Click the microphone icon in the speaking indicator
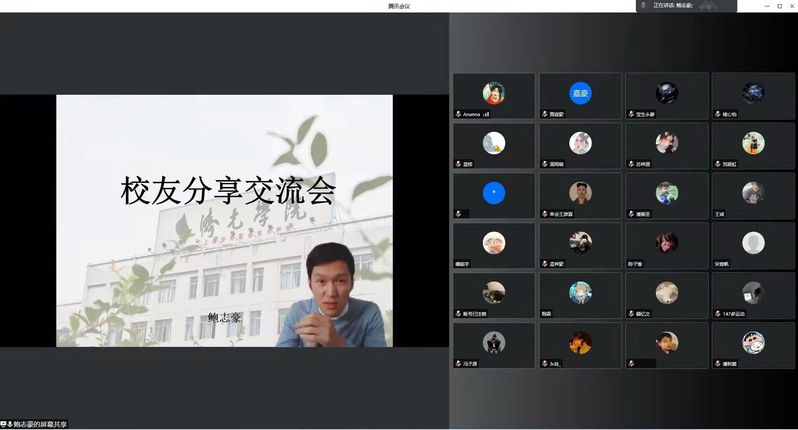798x430 pixels. click(644, 5)
